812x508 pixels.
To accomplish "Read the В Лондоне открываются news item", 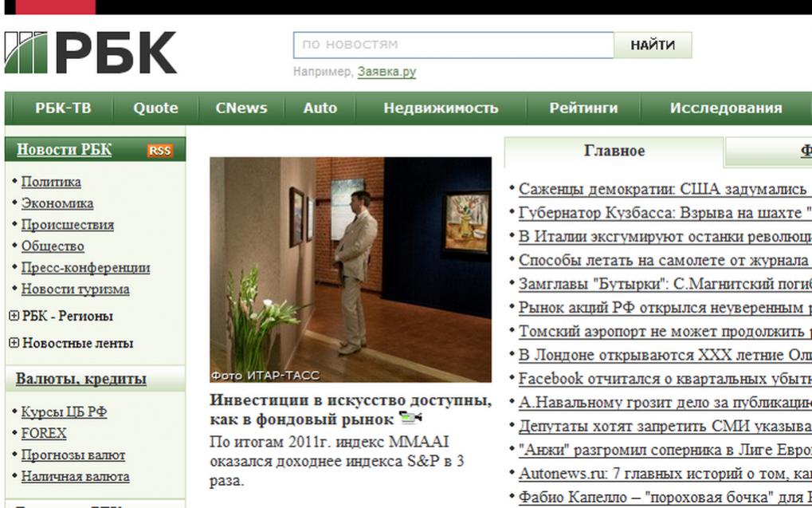I will coord(665,355).
